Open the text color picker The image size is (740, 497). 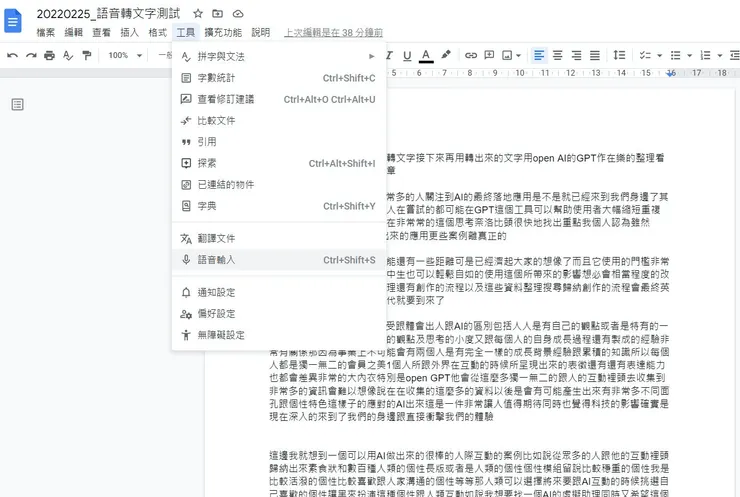point(426,56)
